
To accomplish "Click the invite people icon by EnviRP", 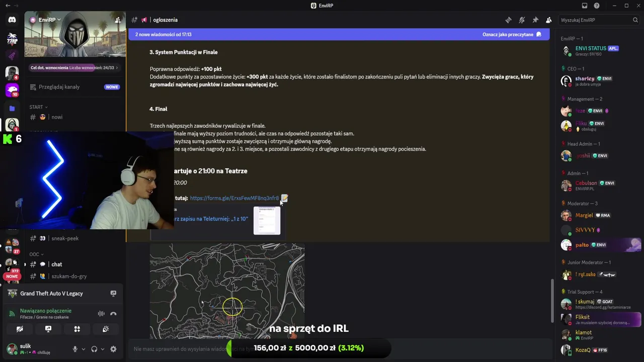I will 117,20.
